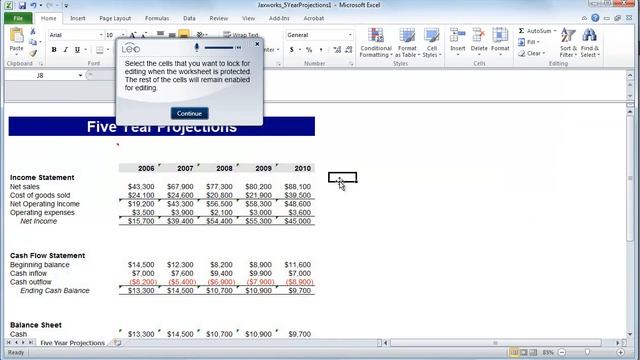Click the Leo rewind playback icon

click(x=238, y=48)
